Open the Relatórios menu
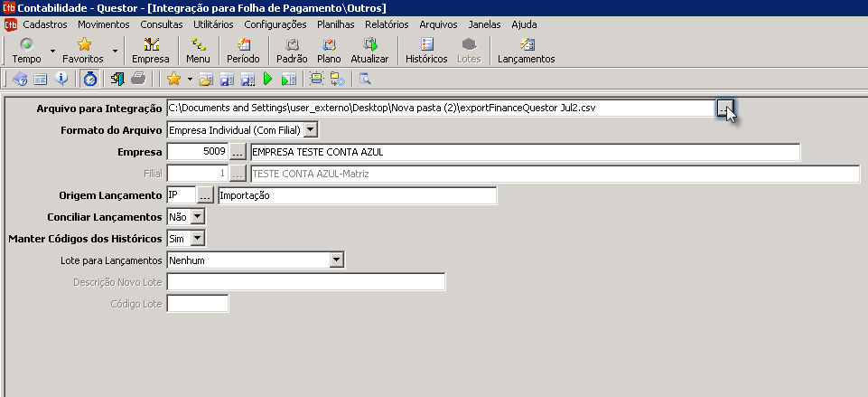The width and height of the screenshot is (868, 397). pyautogui.click(x=387, y=24)
